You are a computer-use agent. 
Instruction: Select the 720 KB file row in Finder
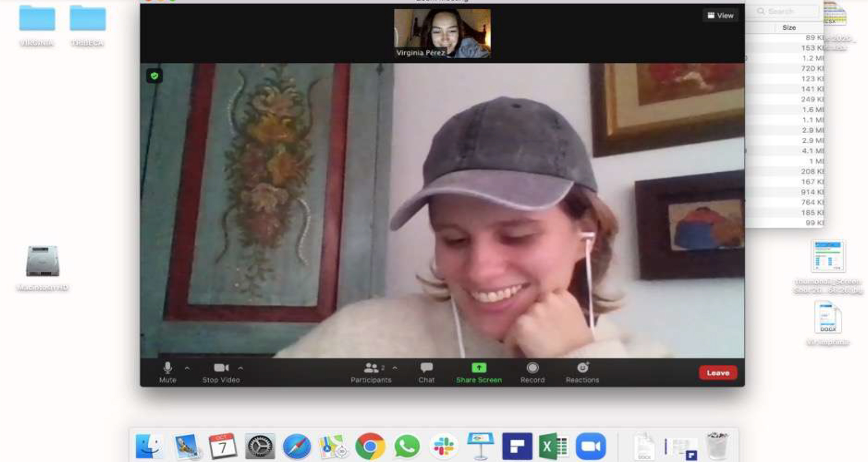click(784, 68)
